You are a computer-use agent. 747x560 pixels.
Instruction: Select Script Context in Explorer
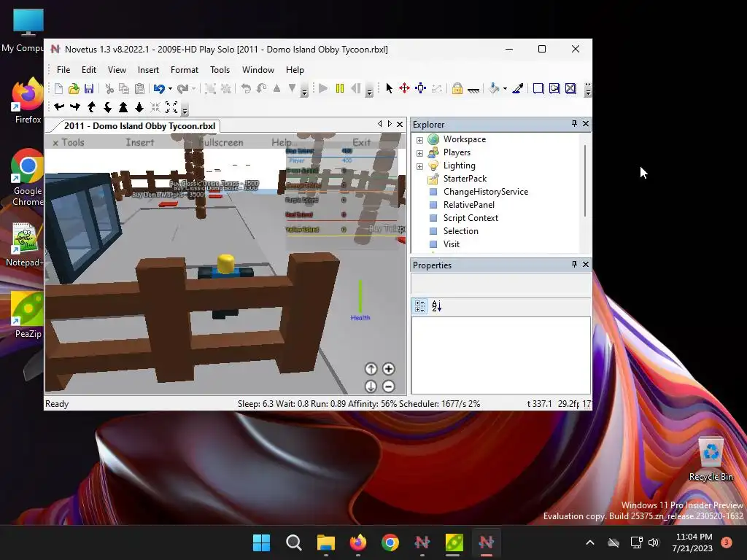coord(471,218)
